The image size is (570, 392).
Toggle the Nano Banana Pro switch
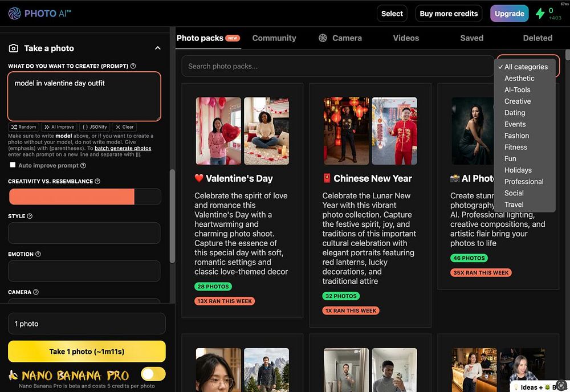click(x=153, y=374)
